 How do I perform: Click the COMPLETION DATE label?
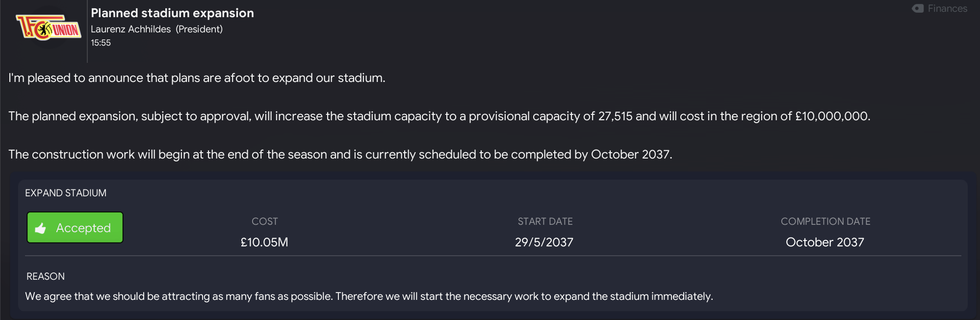tap(825, 221)
